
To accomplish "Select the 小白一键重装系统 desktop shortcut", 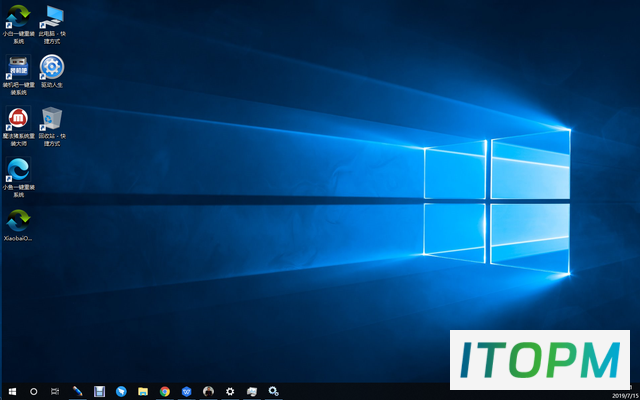I will click(x=18, y=24).
